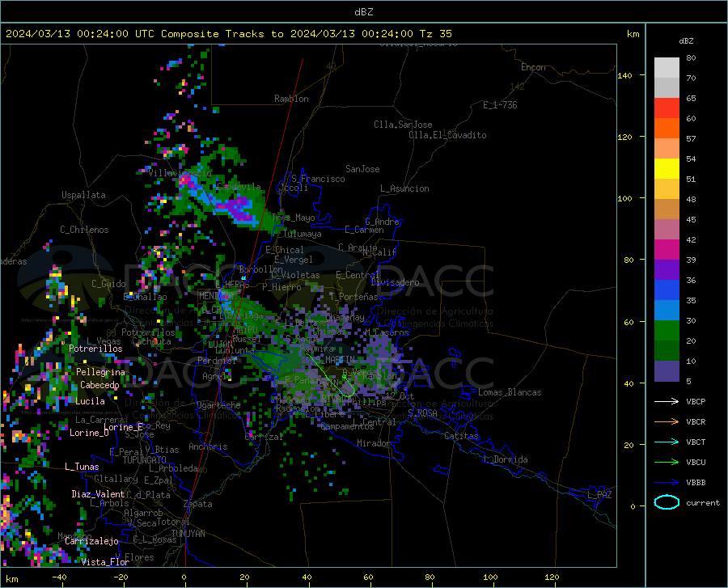728x588 pixels.
Task: Click the orange VBCR arrow icon
Action: coord(667,422)
